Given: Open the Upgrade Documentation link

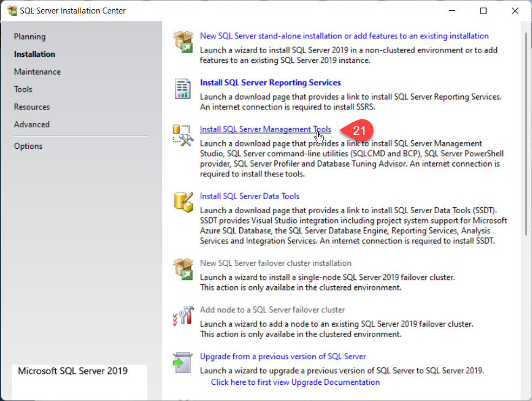Looking at the screenshot, I should tap(295, 382).
